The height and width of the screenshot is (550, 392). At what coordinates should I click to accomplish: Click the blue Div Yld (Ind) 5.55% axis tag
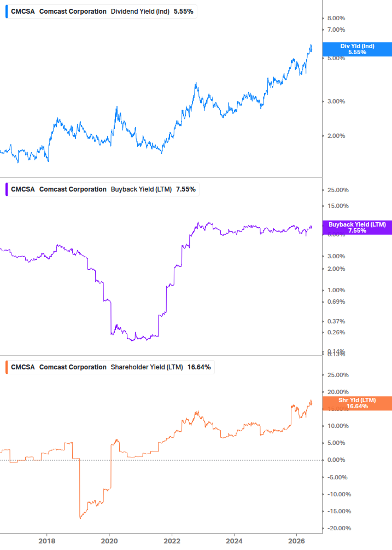(357, 49)
